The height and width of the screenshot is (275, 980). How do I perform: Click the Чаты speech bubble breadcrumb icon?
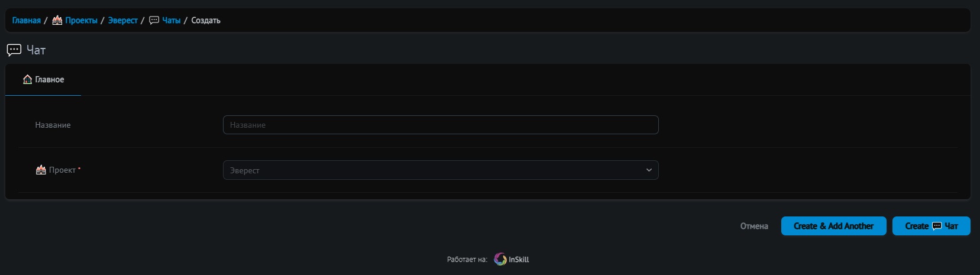[x=154, y=21]
